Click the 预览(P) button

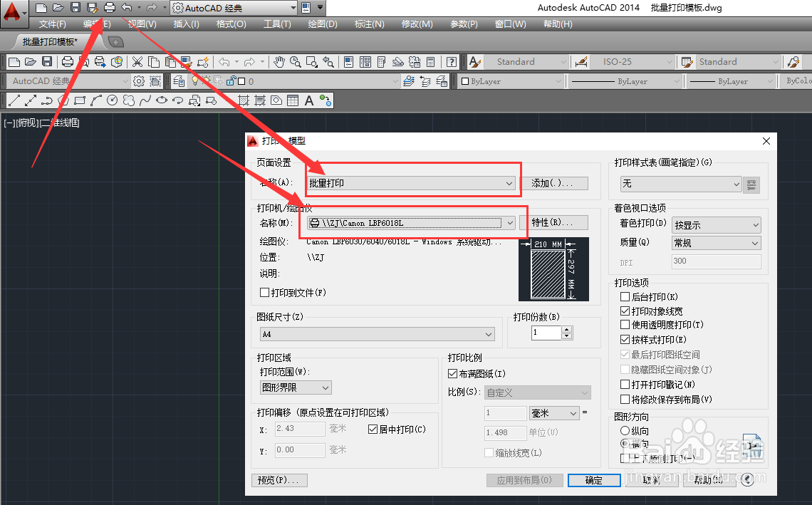coord(279,480)
